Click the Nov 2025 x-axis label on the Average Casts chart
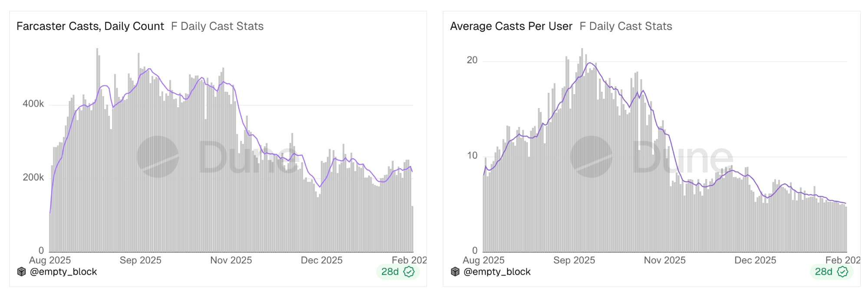Screen dimensions: 868x299 [664, 260]
